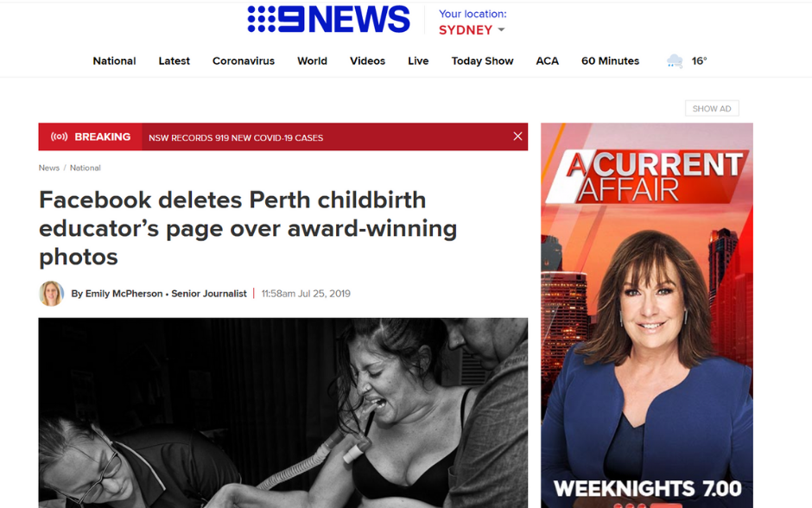Open the weather cloud icon

tap(675, 61)
